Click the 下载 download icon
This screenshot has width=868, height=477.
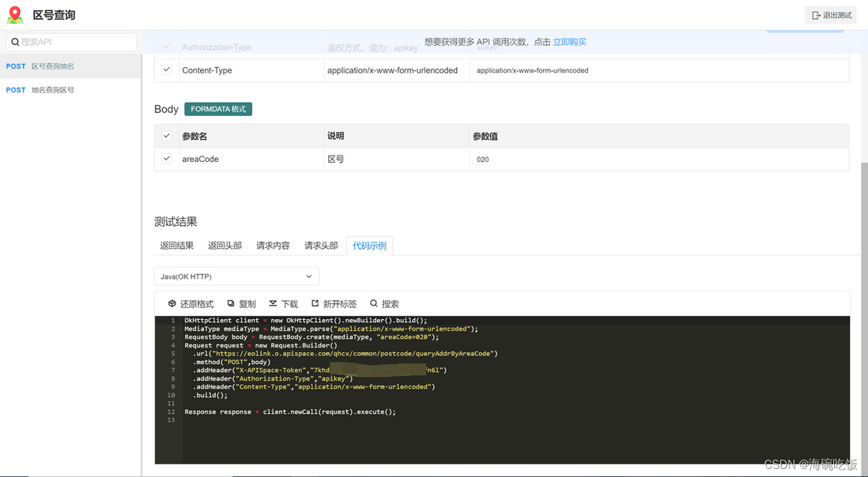(x=273, y=303)
